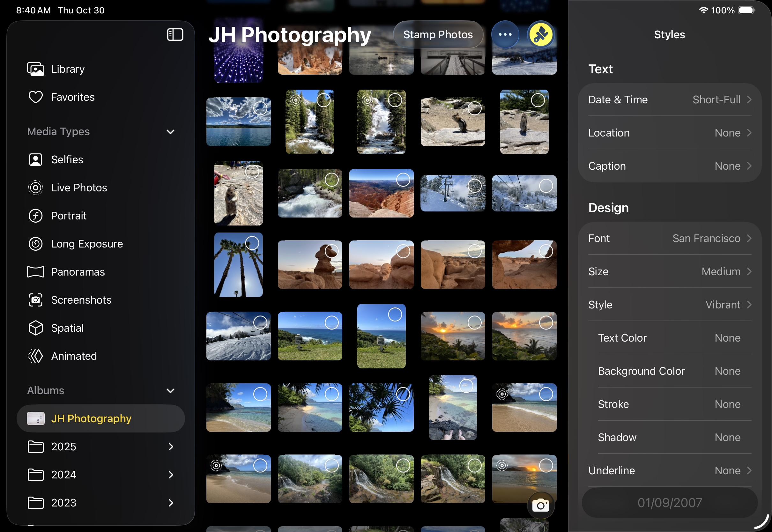Open the Favorites heart item
This screenshot has width=772, height=532.
pos(73,97)
